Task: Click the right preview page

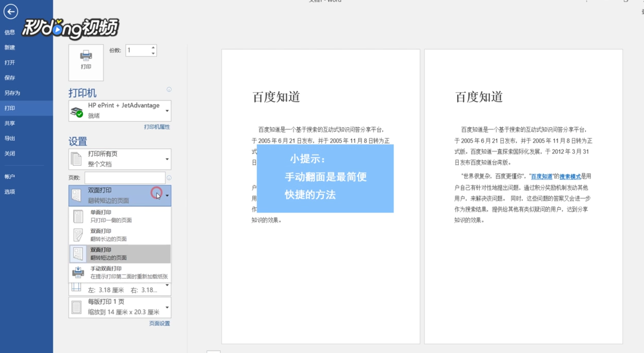Action: (523, 197)
